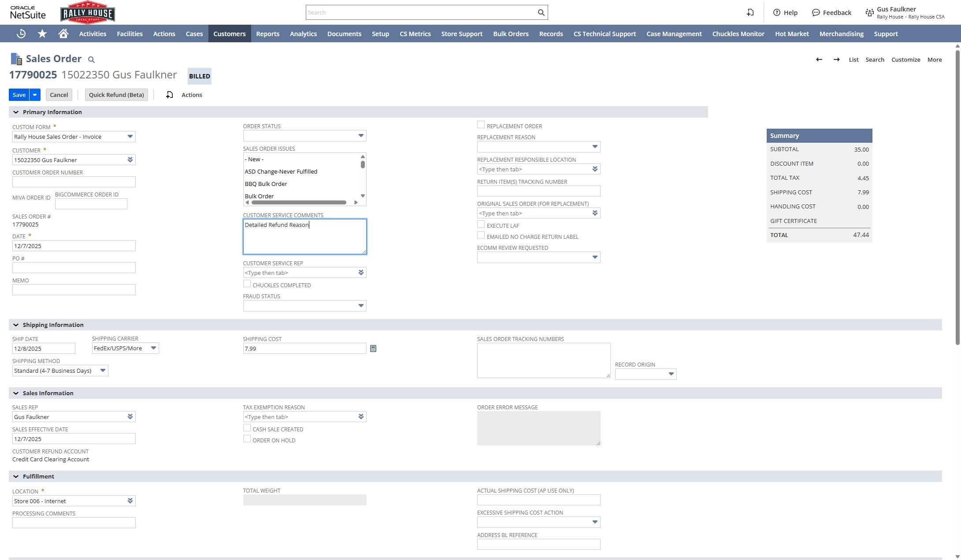Check the Execute LAF checkbox
Viewport: 961px width, 560px height.
coord(481,225)
